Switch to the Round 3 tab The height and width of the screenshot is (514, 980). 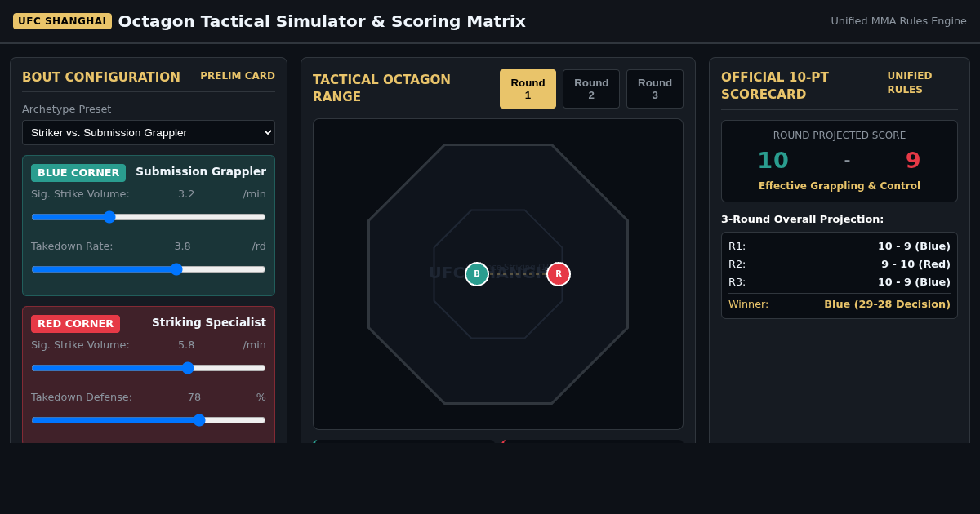655,89
